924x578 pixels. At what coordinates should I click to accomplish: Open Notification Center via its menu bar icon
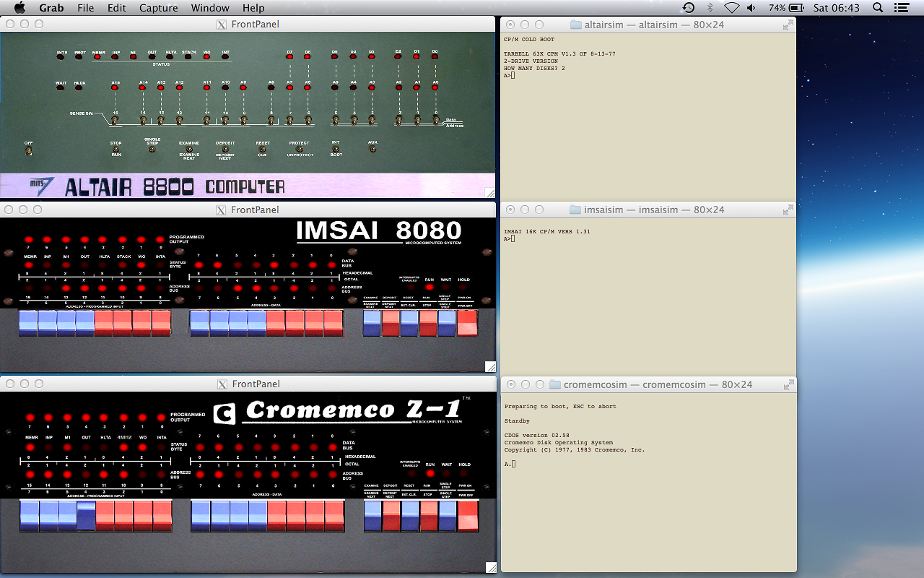pyautogui.click(x=901, y=8)
